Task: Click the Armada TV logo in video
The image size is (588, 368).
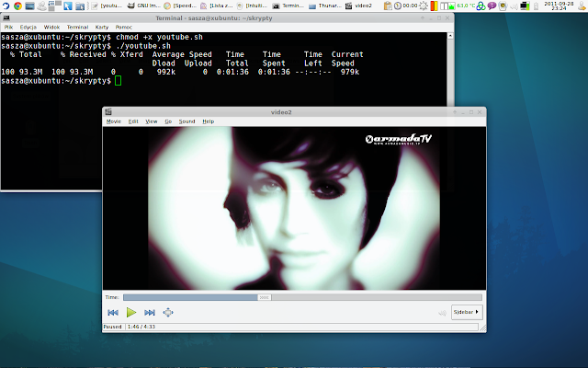Action: (398, 139)
